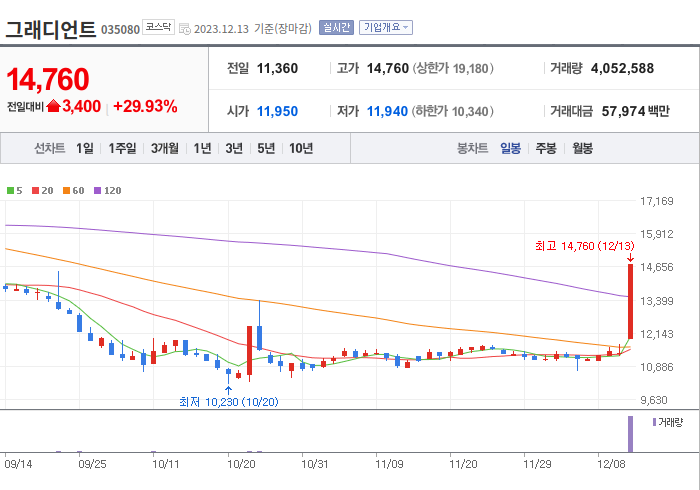Click the stock name 그래디언트
Viewport: 700px width, 490px height.
(x=50, y=29)
